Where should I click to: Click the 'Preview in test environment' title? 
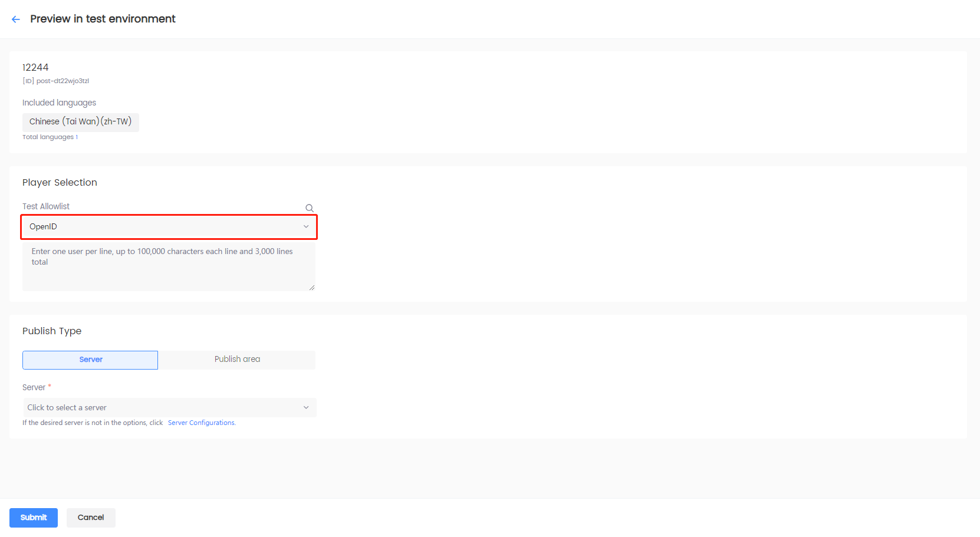click(x=103, y=19)
